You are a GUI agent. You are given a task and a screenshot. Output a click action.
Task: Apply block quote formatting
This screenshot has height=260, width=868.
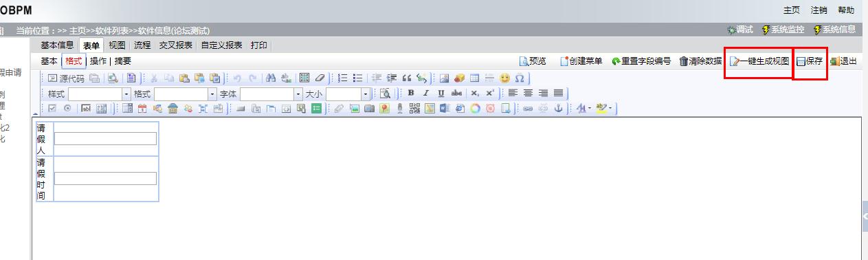pyautogui.click(x=407, y=78)
